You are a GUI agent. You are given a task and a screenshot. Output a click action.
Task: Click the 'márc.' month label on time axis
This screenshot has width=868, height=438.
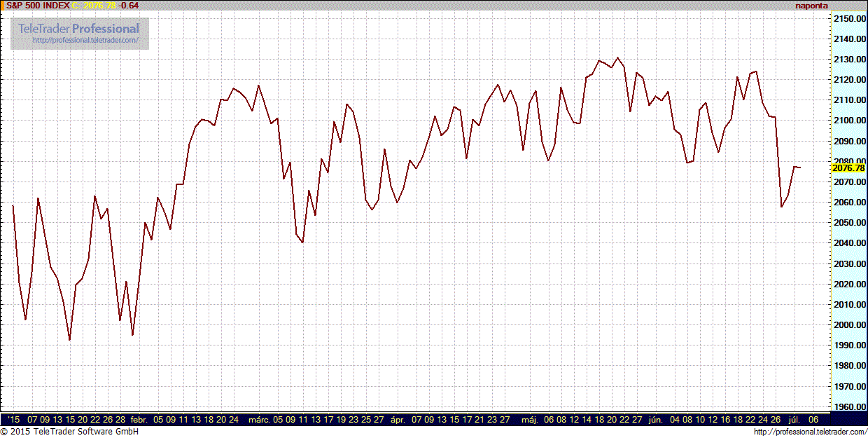click(260, 420)
